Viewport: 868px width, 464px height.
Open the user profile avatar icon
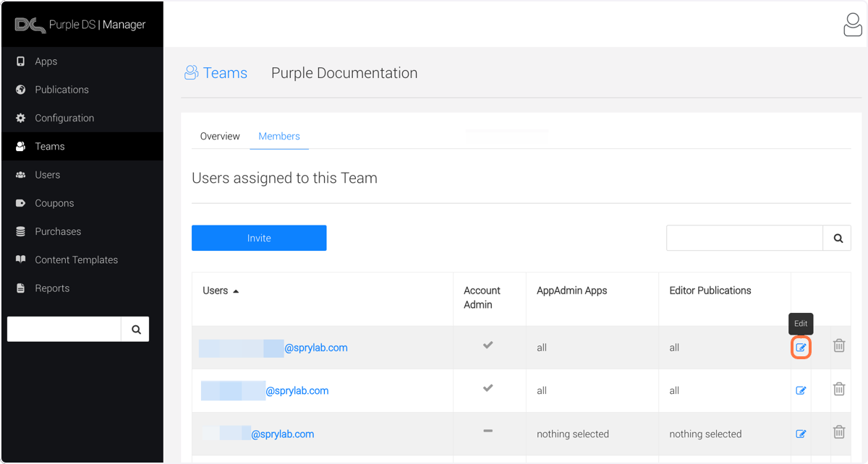(x=853, y=25)
